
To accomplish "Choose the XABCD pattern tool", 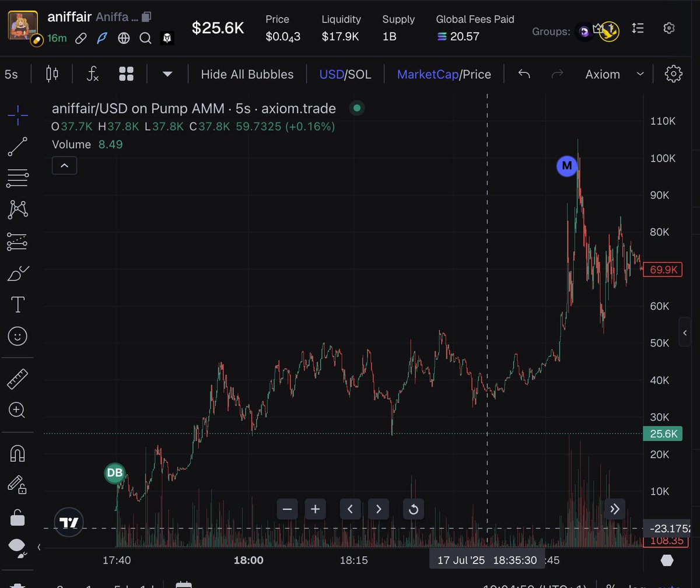I will click(17, 209).
